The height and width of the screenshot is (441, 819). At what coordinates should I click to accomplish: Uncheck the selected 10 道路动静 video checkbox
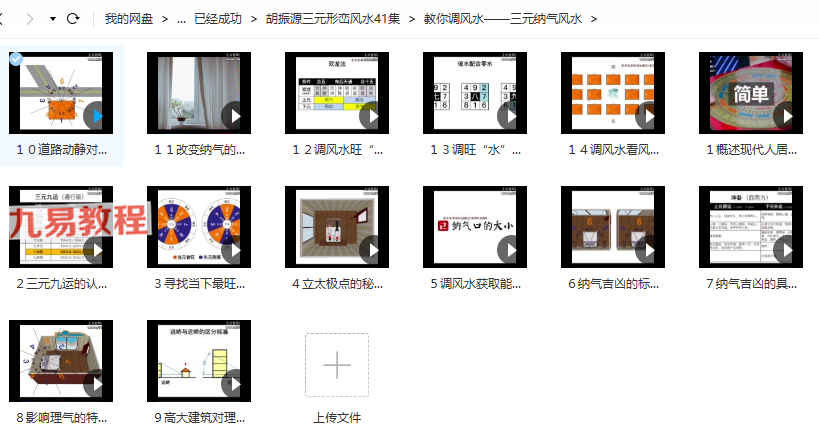(x=16, y=60)
